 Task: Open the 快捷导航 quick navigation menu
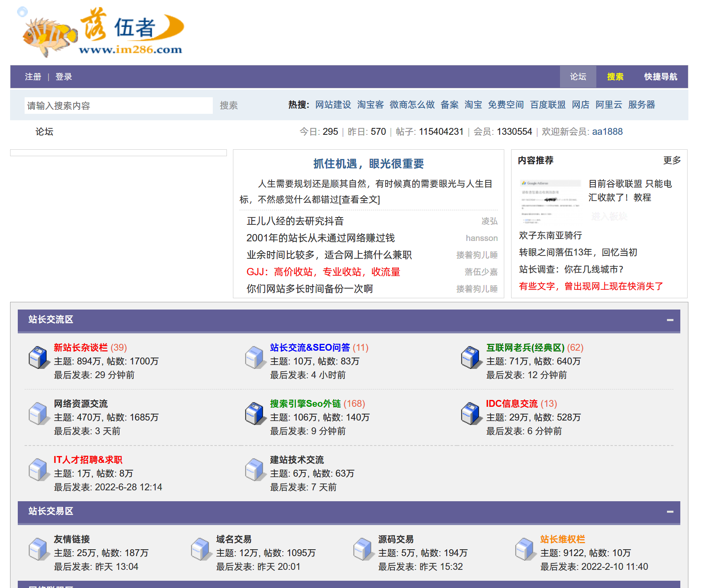pos(660,77)
